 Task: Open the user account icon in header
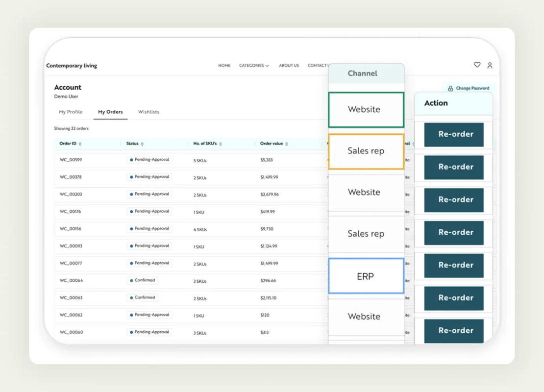490,65
